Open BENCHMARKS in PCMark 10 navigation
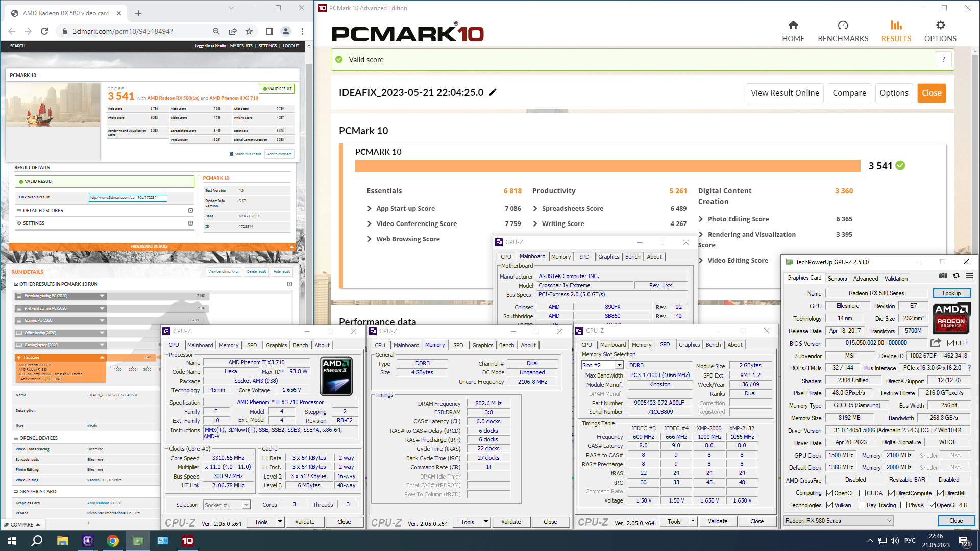980x551 pixels. (843, 32)
